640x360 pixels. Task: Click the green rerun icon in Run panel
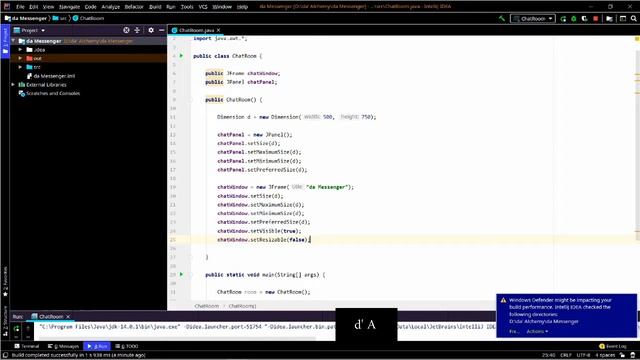click(x=16, y=328)
